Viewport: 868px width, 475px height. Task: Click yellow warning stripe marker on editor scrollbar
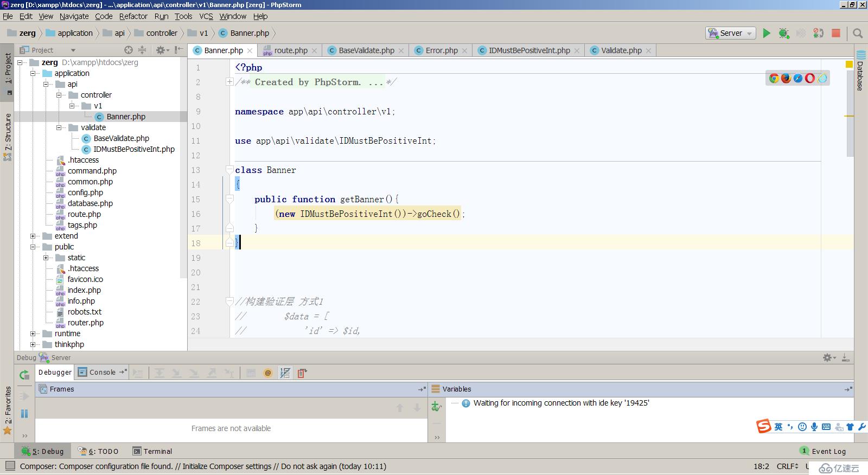(x=850, y=116)
